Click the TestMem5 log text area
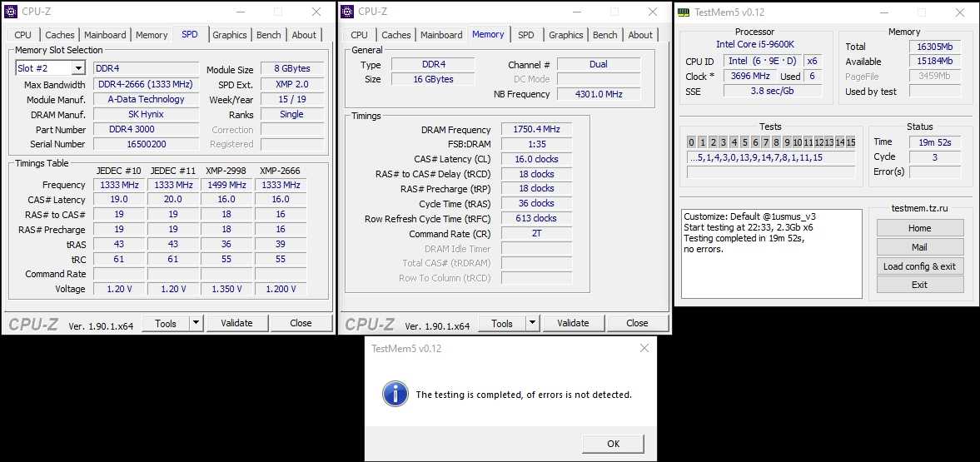The width and height of the screenshot is (980, 462). pyautogui.click(x=771, y=253)
